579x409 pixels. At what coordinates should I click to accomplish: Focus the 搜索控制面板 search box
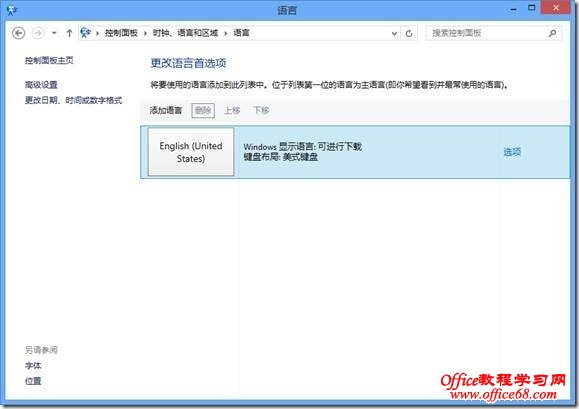[493, 33]
